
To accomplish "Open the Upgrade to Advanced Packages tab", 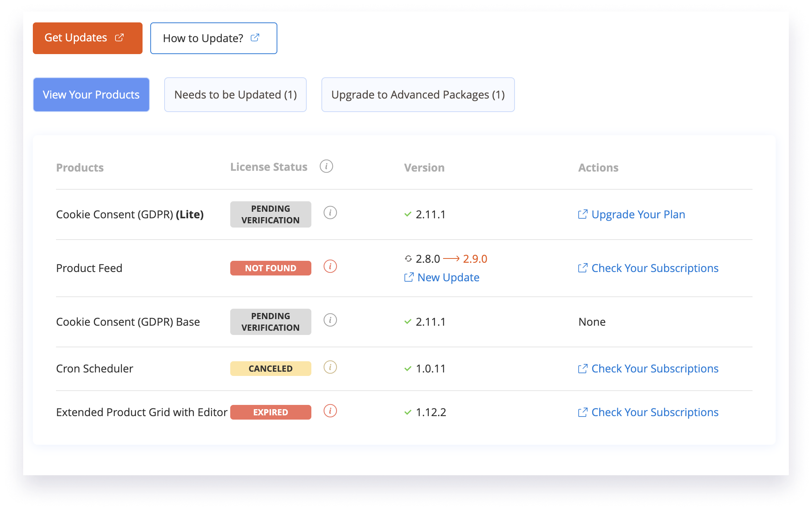I will tap(418, 94).
